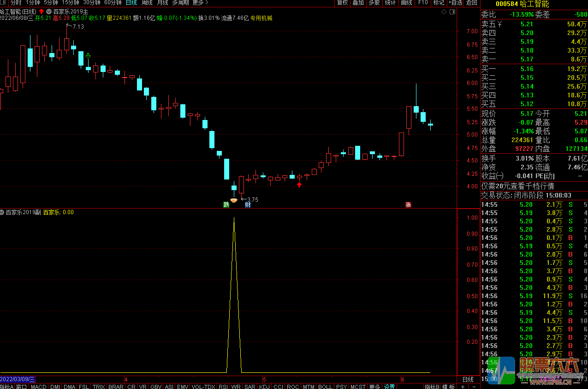Screen dimensions: 588x389
Task: Select the MACD indicator tab
Action: 38,386
